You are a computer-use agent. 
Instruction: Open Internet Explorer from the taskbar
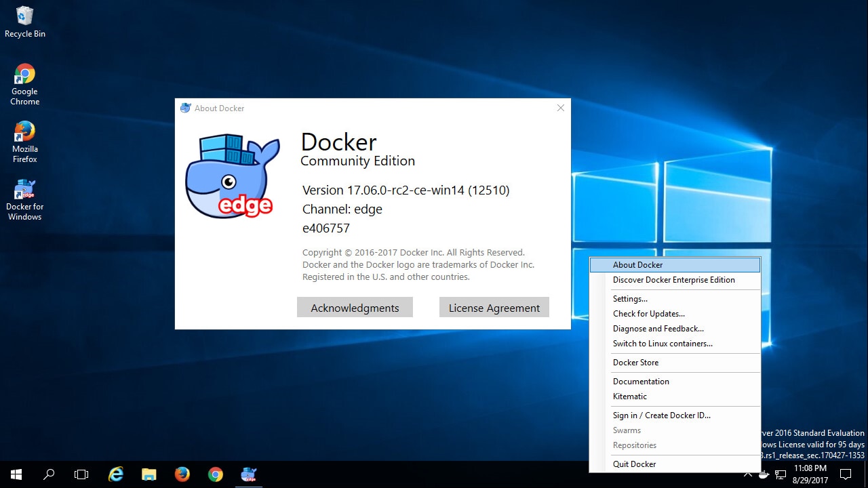[x=115, y=474]
